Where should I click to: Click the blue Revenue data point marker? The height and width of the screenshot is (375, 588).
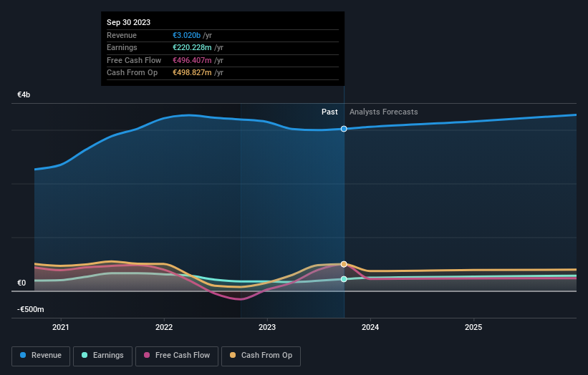point(344,129)
